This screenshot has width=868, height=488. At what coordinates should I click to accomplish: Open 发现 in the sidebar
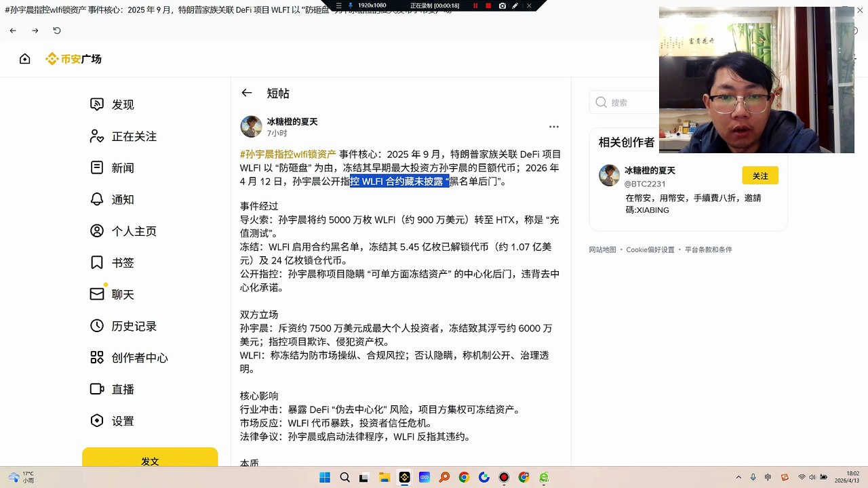pos(113,104)
